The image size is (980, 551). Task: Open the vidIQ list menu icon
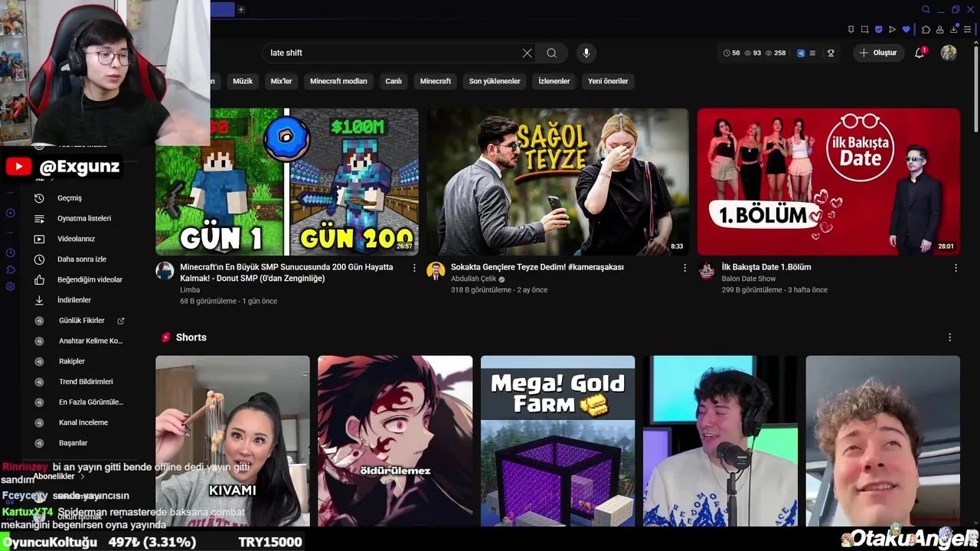coord(812,53)
